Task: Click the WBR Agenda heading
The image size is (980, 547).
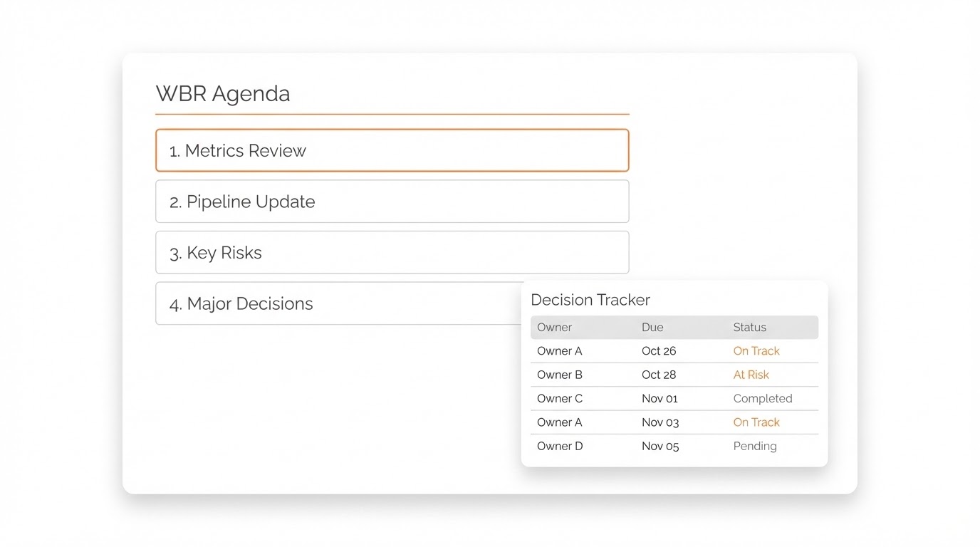Action: [223, 94]
